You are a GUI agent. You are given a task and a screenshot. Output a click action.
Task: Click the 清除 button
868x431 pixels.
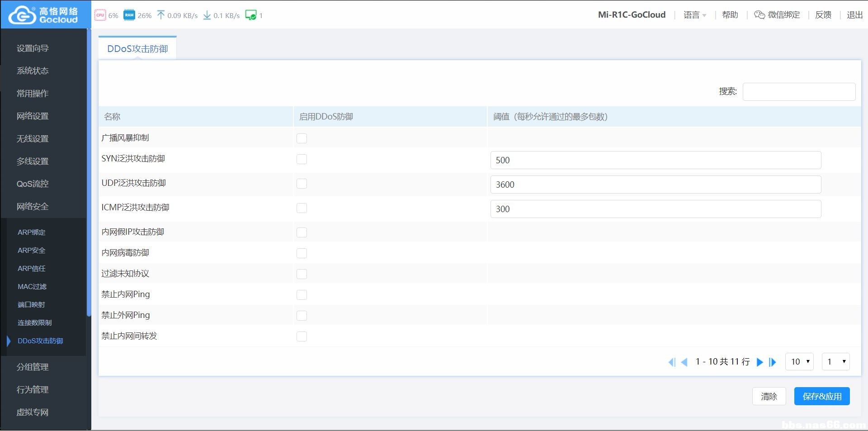click(x=769, y=397)
